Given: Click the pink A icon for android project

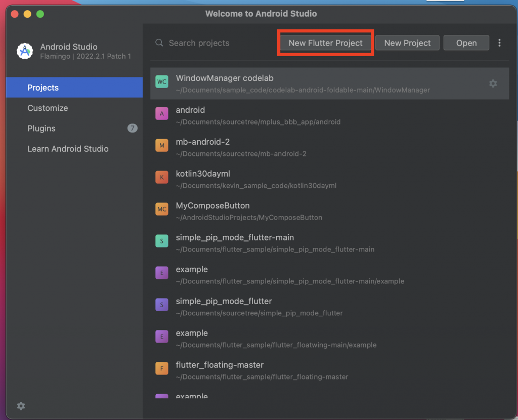Looking at the screenshot, I should [162, 114].
